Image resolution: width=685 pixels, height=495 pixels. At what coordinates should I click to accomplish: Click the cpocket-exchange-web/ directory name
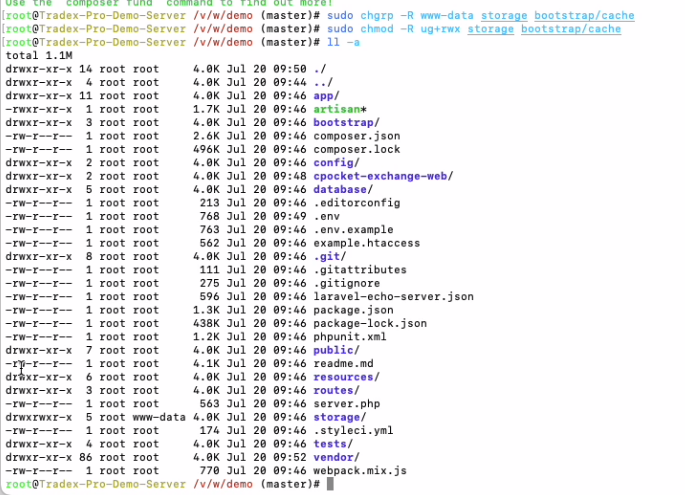click(379, 176)
